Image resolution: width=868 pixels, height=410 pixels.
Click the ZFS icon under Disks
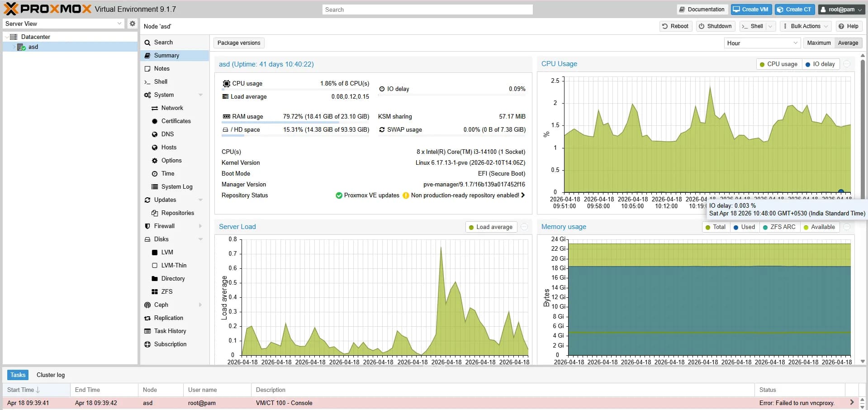pos(154,291)
